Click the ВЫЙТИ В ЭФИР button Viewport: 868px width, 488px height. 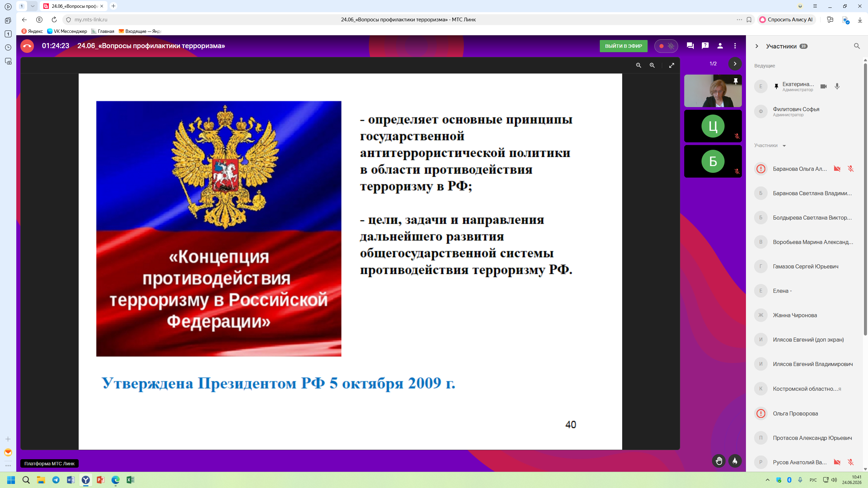tap(624, 46)
